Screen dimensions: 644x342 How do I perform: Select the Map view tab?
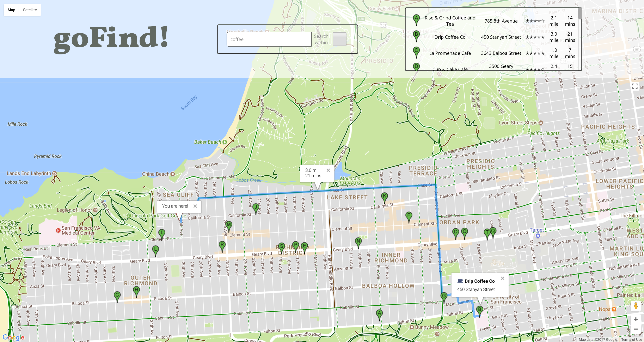click(x=12, y=10)
